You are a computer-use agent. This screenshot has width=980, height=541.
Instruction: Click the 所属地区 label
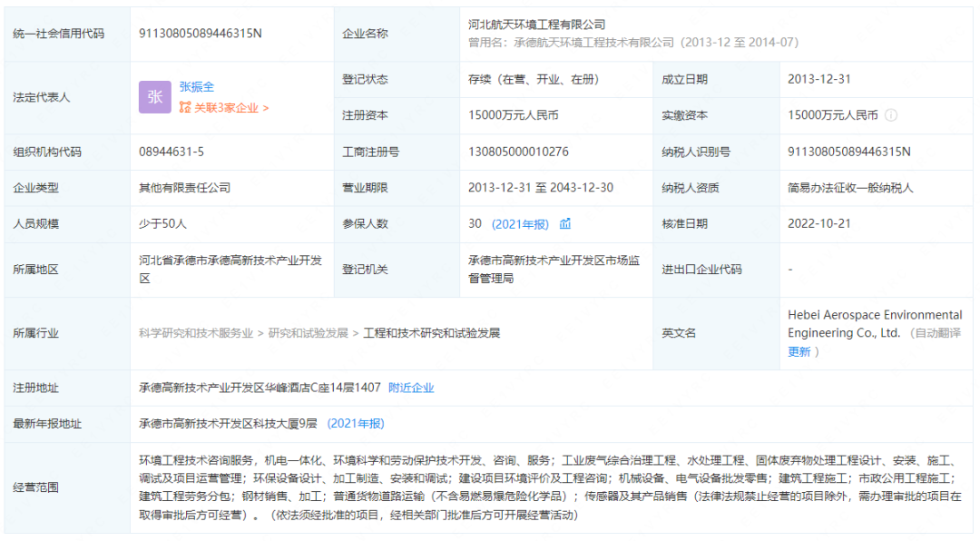[x=35, y=270]
